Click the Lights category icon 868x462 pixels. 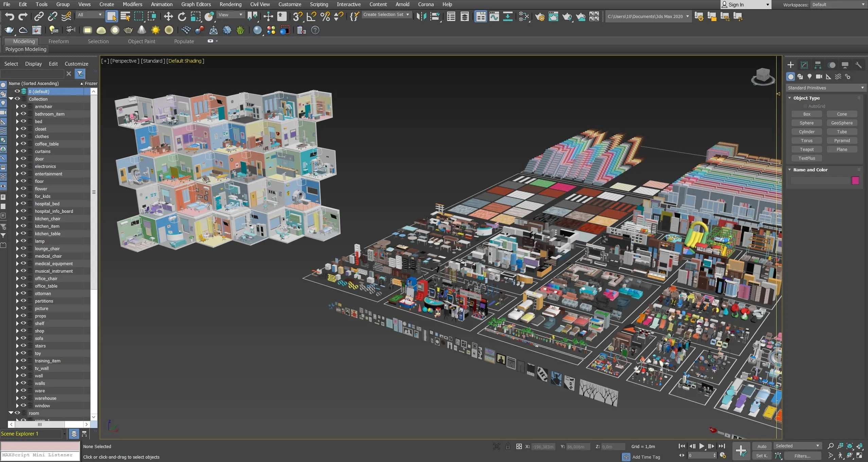(x=810, y=77)
